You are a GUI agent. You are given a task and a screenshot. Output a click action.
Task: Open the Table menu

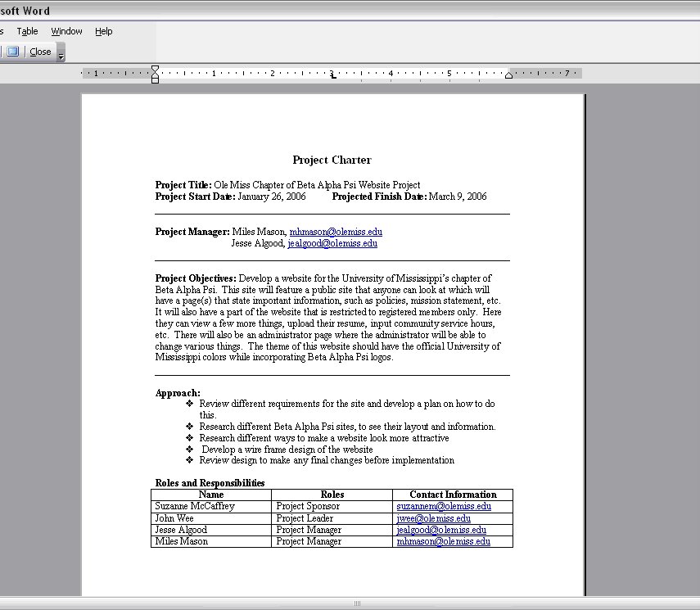click(28, 31)
